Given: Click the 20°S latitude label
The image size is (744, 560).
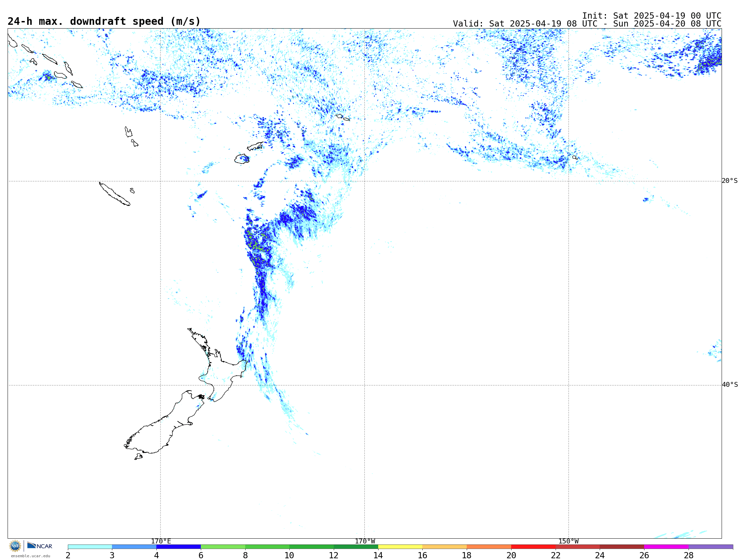Looking at the screenshot, I should pyautogui.click(x=730, y=181).
